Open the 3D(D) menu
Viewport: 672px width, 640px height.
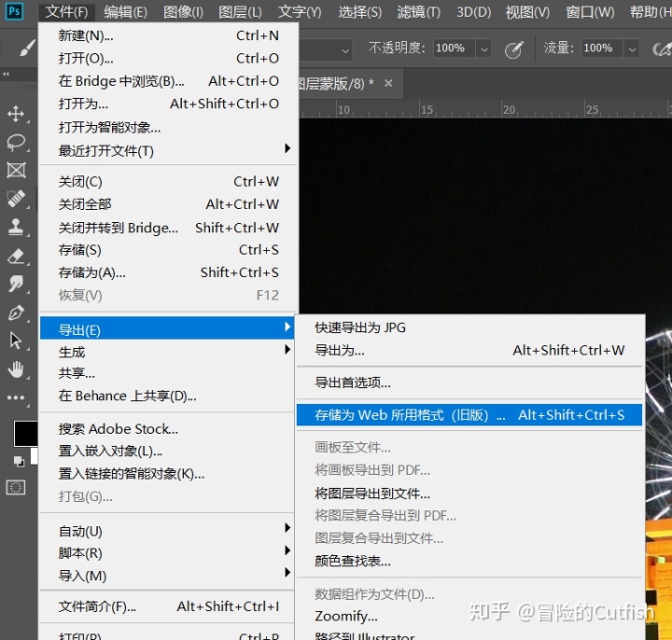pyautogui.click(x=473, y=12)
